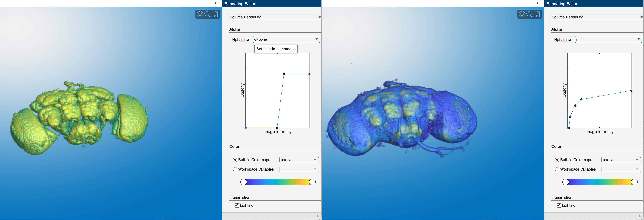644x220 pixels.
Task: Open the parula colormap dropdown in the right editor
Action: coord(621,160)
